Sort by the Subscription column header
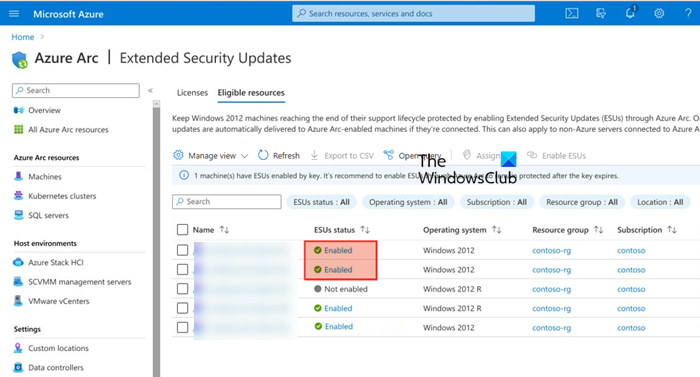The height and width of the screenshot is (377, 700). coord(647,230)
